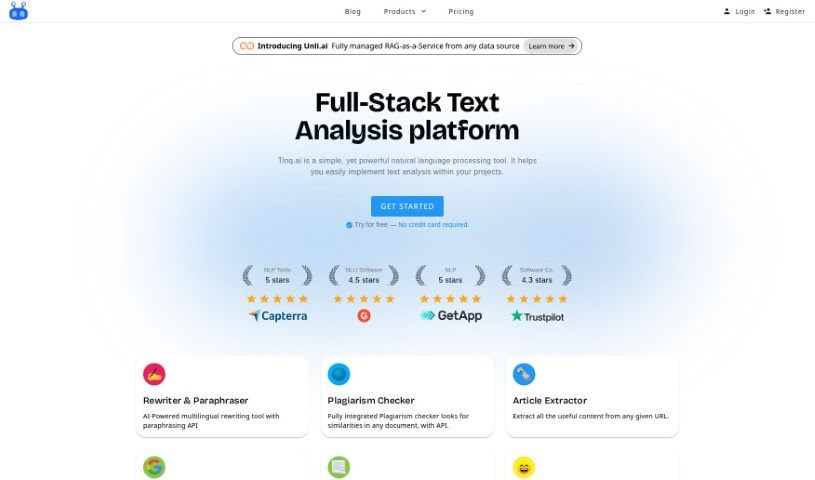Screen dimensions: 815x480
Task: Expand the Products dropdown menu
Action: coord(404,11)
